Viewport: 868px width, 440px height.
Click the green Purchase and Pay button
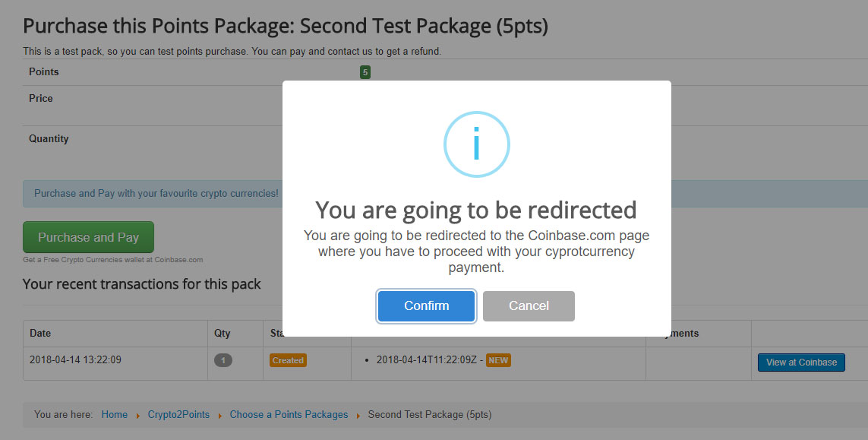click(89, 237)
